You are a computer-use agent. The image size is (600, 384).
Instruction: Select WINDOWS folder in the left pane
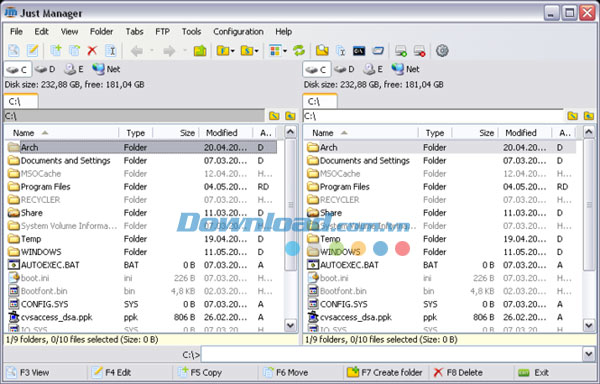coord(142,252)
